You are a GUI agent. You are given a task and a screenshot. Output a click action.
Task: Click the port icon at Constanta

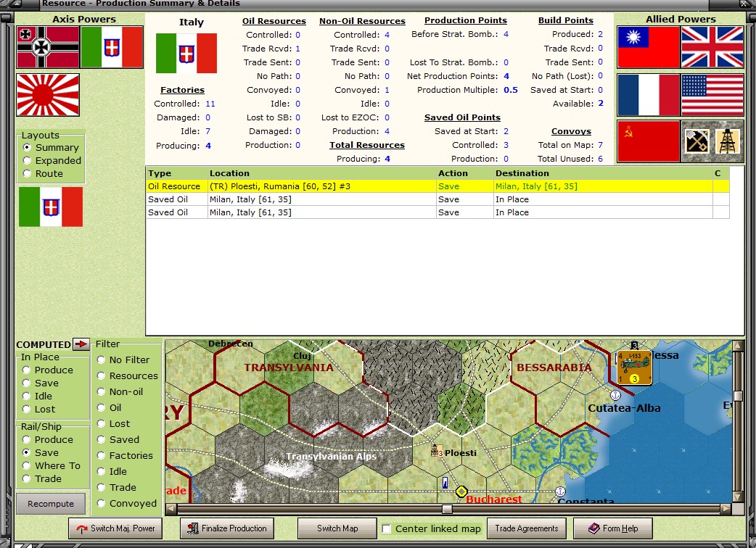point(560,491)
